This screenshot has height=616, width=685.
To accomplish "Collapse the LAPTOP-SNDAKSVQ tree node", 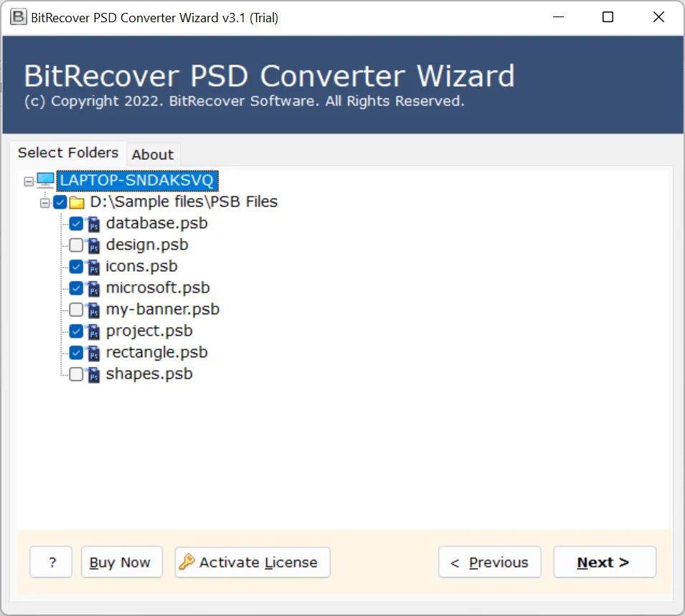I will (29, 181).
